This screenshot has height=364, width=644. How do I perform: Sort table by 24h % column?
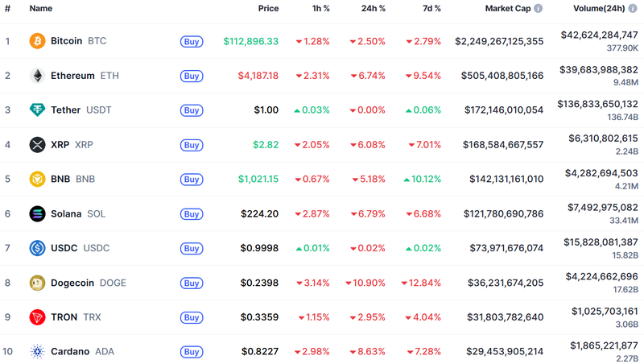(x=372, y=8)
